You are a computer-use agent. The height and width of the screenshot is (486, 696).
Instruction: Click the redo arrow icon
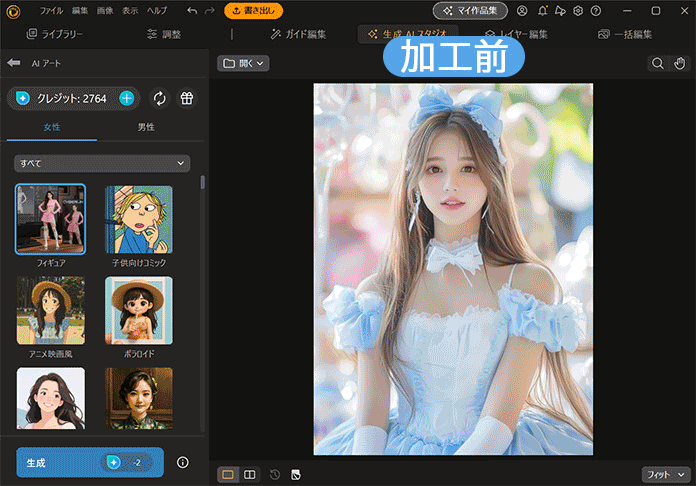click(x=210, y=11)
